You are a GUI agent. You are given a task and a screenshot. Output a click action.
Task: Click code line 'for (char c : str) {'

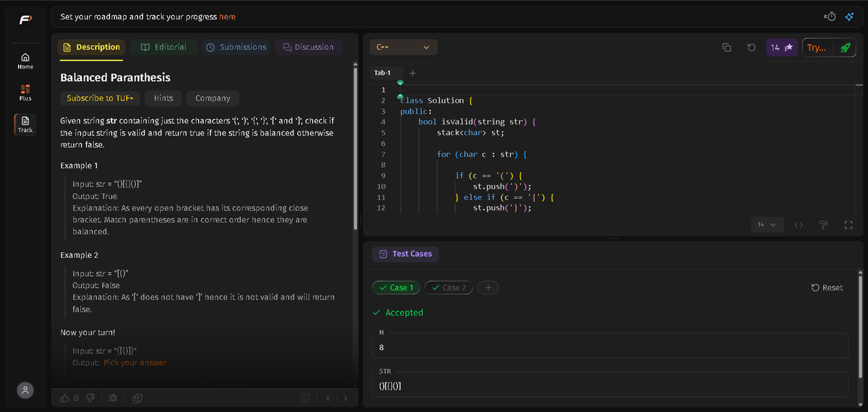482,155
